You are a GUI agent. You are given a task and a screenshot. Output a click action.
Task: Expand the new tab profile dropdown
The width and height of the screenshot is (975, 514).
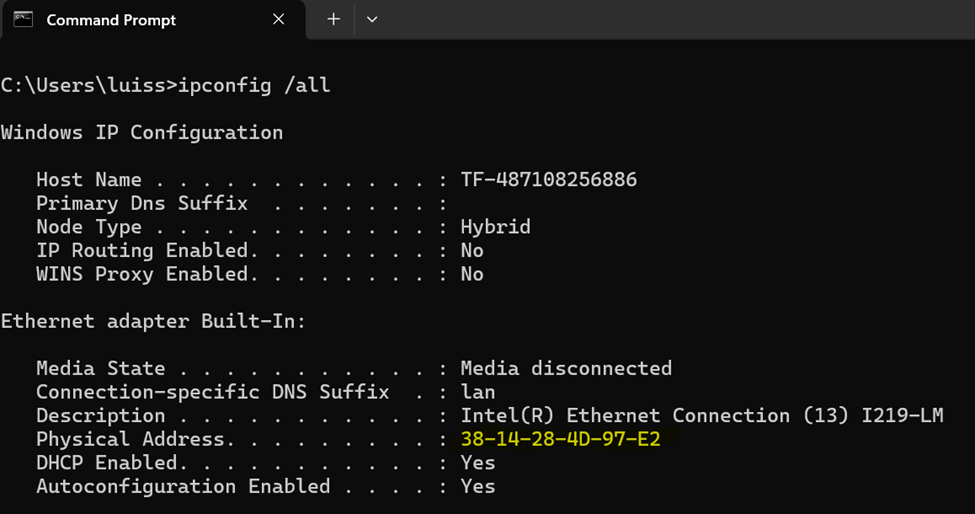[x=372, y=19]
